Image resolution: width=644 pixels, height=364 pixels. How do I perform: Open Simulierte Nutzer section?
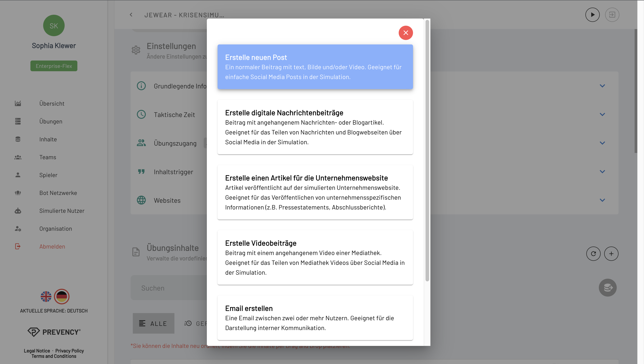click(61, 211)
